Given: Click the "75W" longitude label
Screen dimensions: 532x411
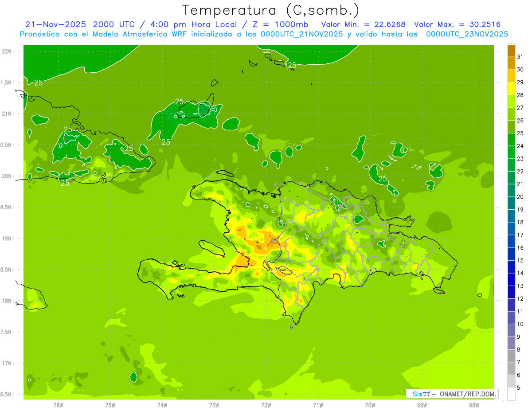Looking at the screenshot, I should pos(110,405).
